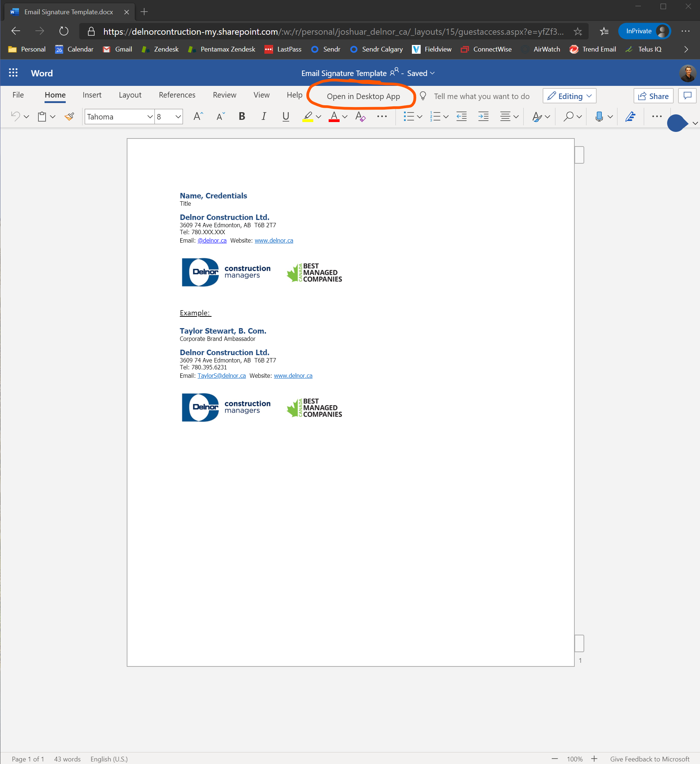
Task: Expand highlight color options arrow
Action: [318, 117]
